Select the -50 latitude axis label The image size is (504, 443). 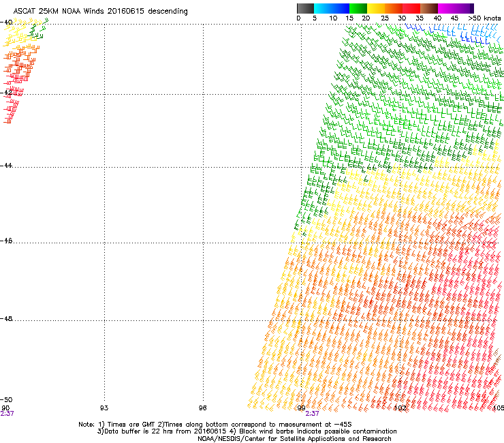tap(6, 399)
